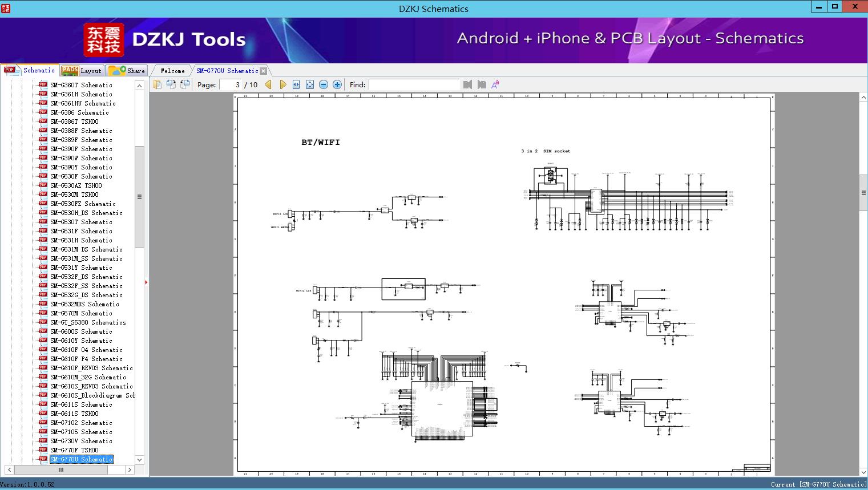Click document viewer scroll down arrow
Viewport: 868px width, 490px height.
(863, 472)
